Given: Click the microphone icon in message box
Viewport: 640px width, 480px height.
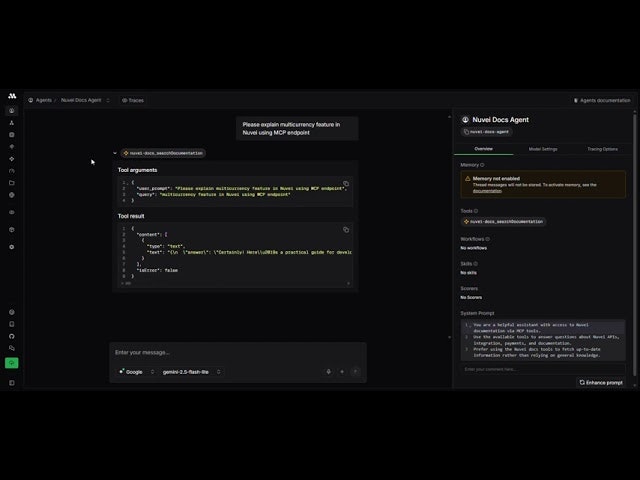Looking at the screenshot, I should click(329, 371).
